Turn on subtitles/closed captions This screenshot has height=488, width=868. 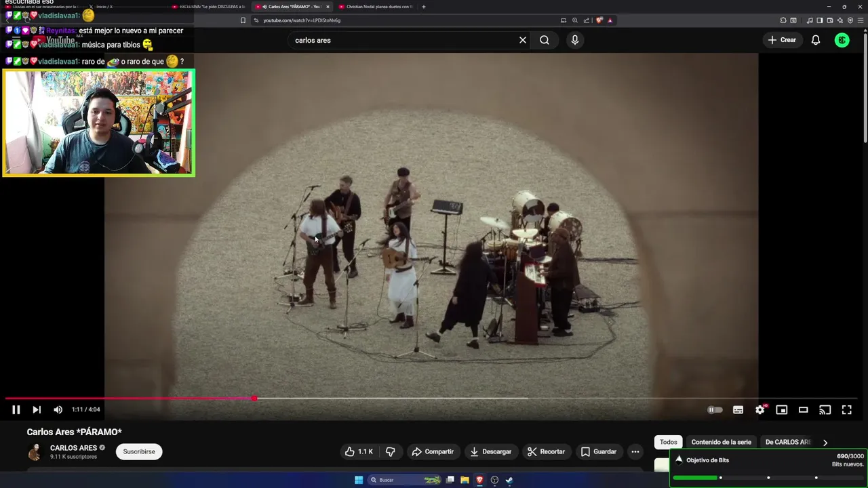point(738,409)
